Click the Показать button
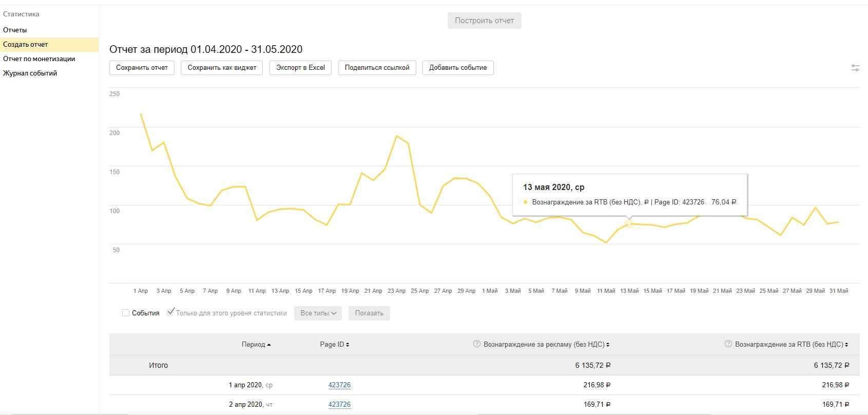The image size is (868, 415). point(369,313)
